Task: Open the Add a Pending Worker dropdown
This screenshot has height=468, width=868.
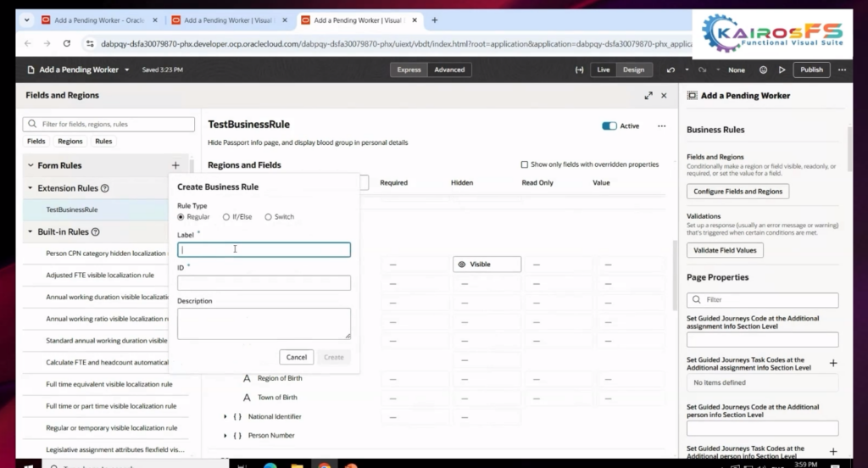Action: [x=127, y=70]
